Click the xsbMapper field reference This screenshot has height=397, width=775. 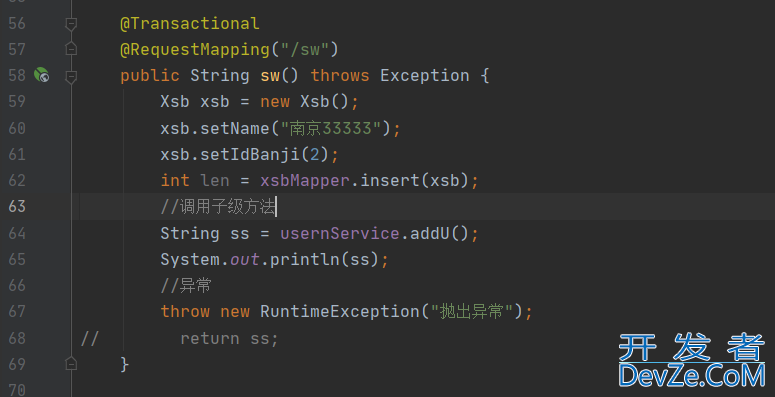[305, 180]
